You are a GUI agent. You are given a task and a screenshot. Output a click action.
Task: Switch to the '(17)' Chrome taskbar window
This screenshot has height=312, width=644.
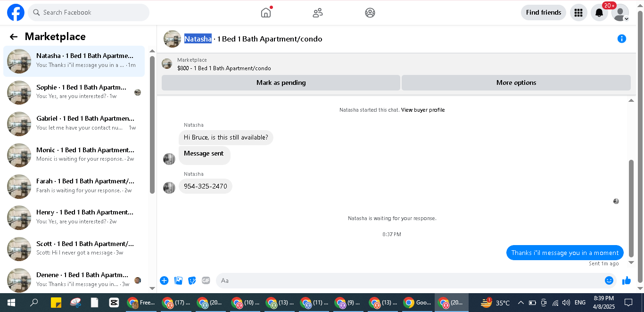pyautogui.click(x=176, y=303)
